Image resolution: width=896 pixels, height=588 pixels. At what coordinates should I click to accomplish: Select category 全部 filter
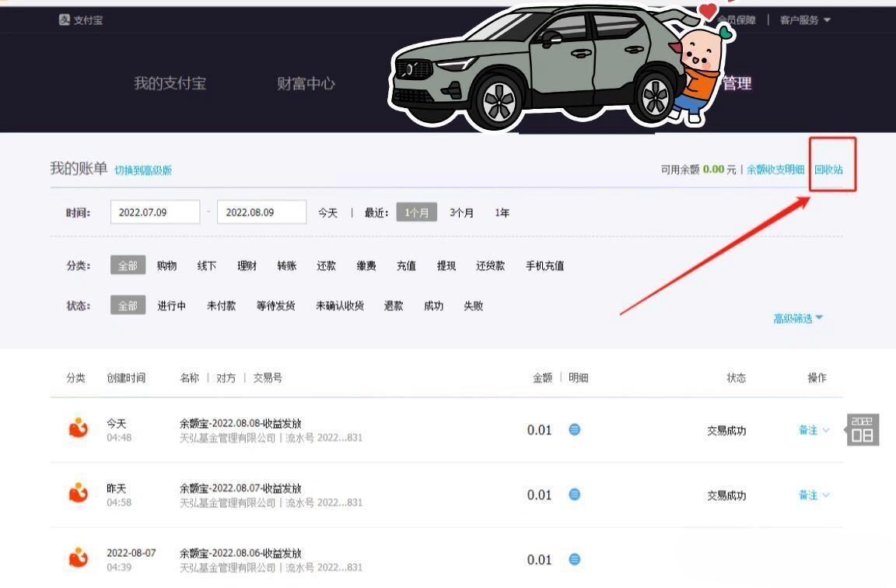point(128,265)
